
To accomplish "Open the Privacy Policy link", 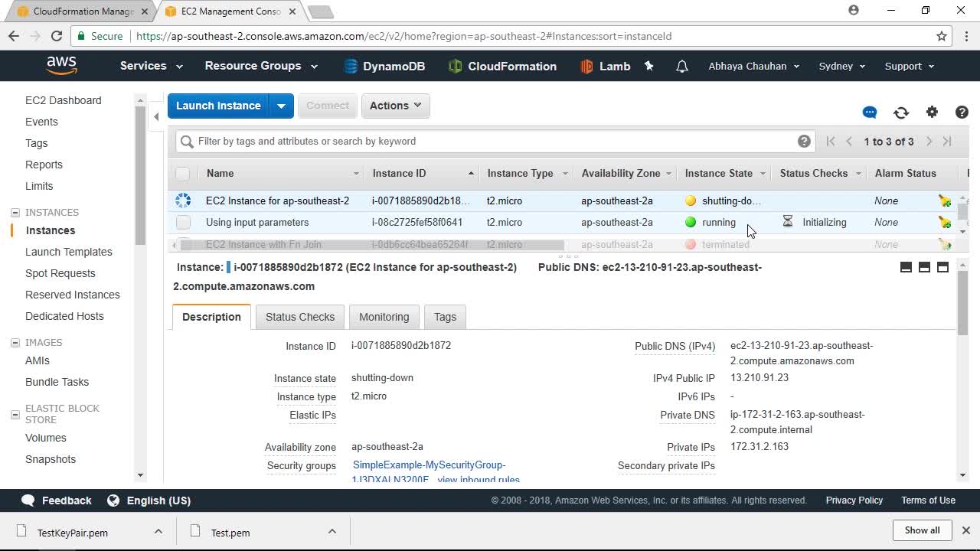I will click(854, 500).
